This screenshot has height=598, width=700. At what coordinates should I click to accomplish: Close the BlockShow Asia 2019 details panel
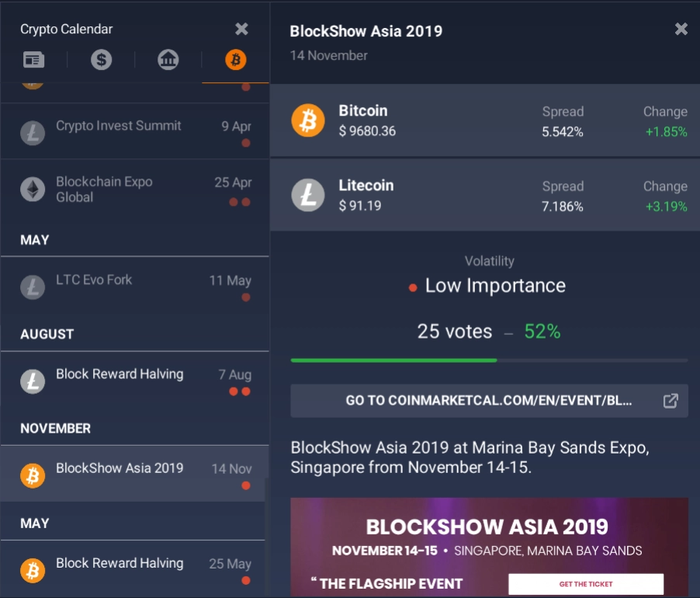[x=681, y=29]
